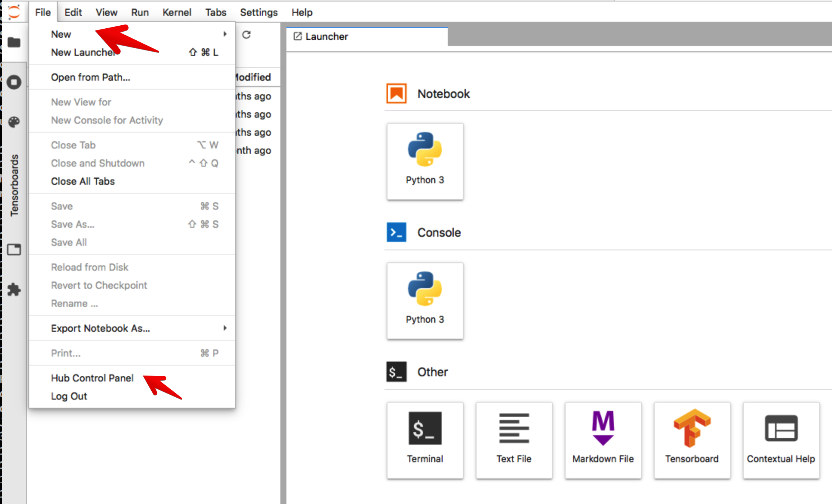
Task: Choose Hub Control Panel in File menu
Action: [92, 378]
